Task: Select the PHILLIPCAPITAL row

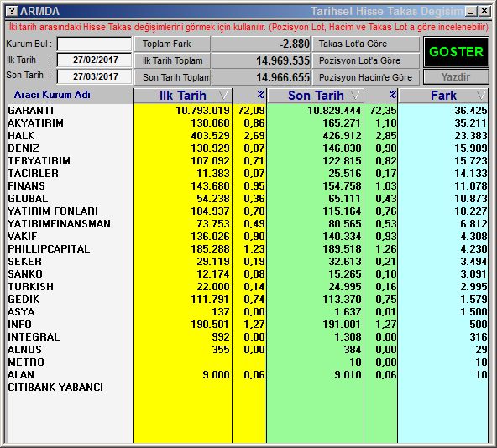Action: click(247, 248)
